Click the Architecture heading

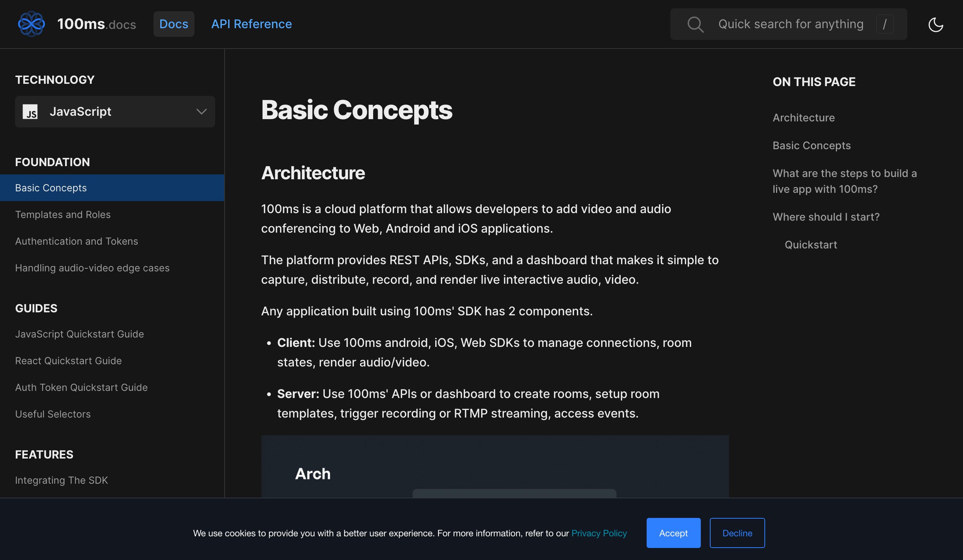click(x=313, y=173)
